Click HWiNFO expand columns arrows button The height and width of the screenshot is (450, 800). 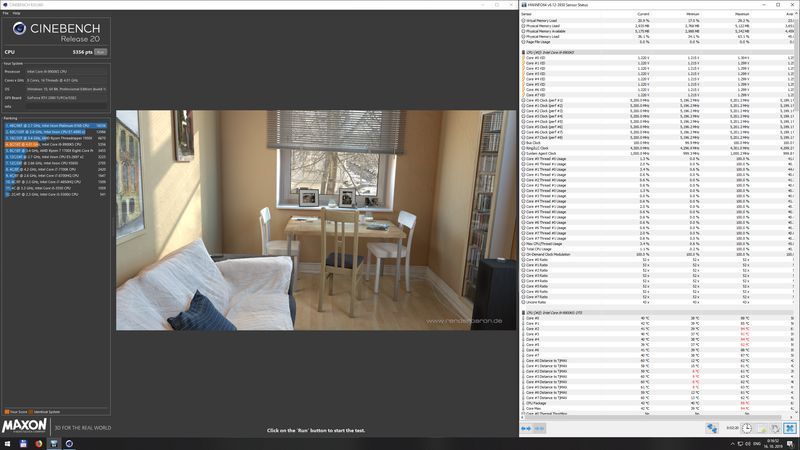pyautogui.click(x=526, y=429)
